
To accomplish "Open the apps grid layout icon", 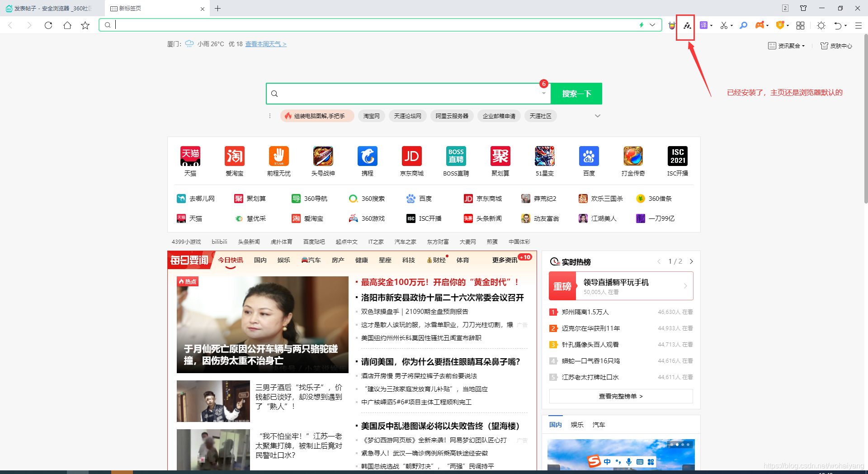I will (800, 25).
